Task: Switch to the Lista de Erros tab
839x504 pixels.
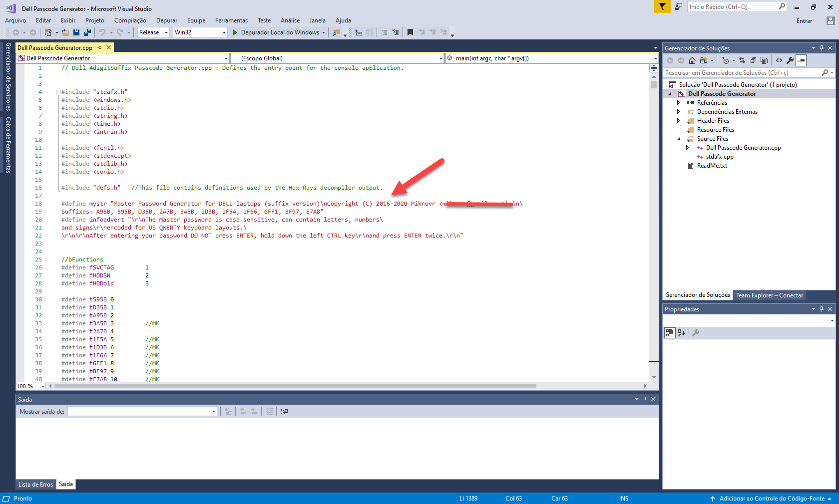Action: coord(35,485)
